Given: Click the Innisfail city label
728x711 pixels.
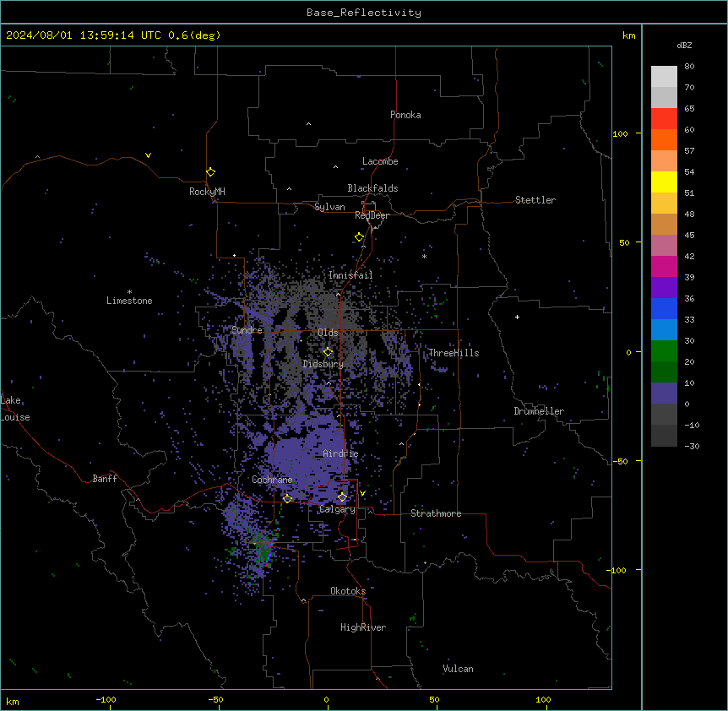Looking at the screenshot, I should (350, 275).
